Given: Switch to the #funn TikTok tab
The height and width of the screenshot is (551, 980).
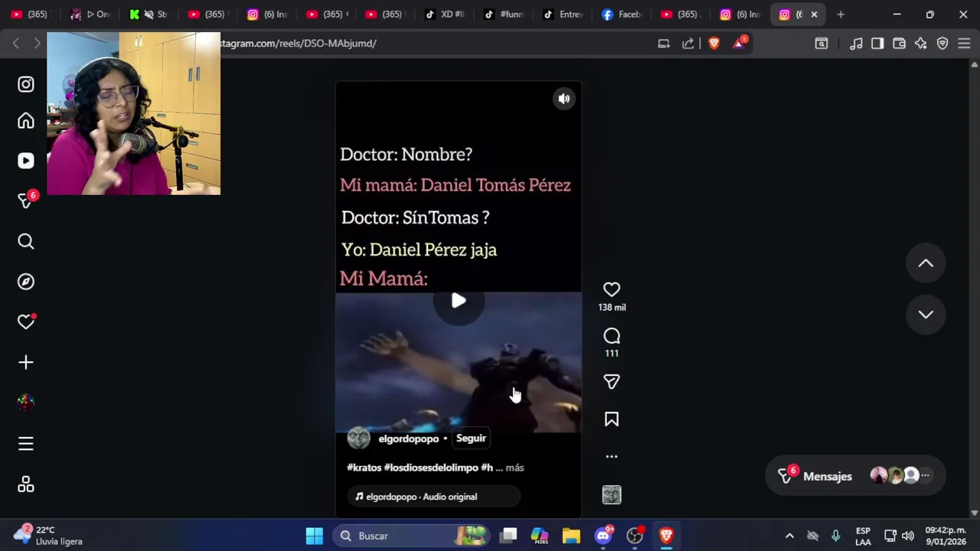Looking at the screenshot, I should tap(505, 15).
